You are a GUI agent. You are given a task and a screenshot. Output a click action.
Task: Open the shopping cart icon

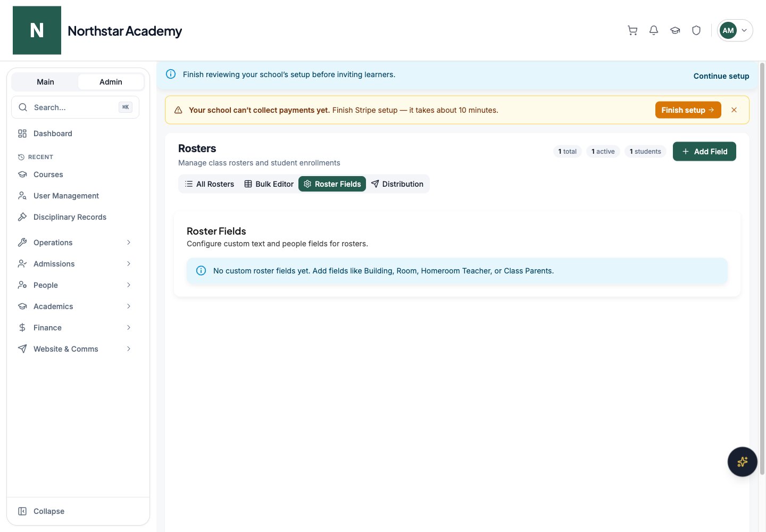coord(632,30)
